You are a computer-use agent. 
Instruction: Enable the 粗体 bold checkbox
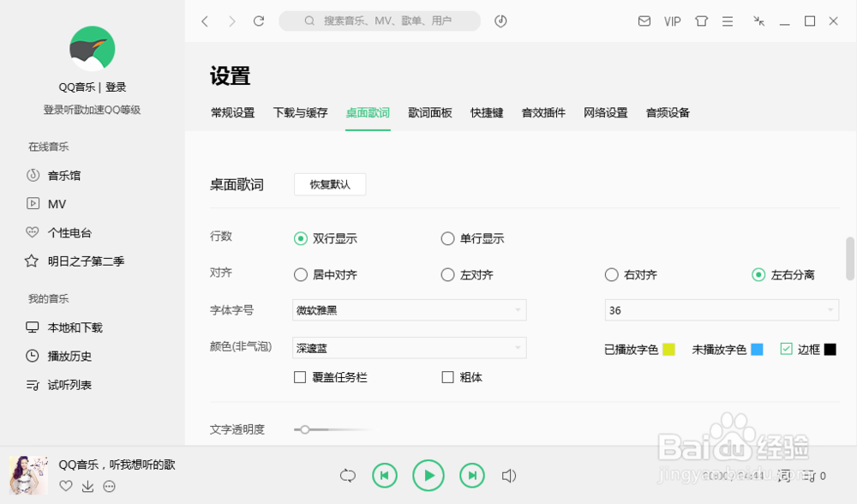point(447,376)
